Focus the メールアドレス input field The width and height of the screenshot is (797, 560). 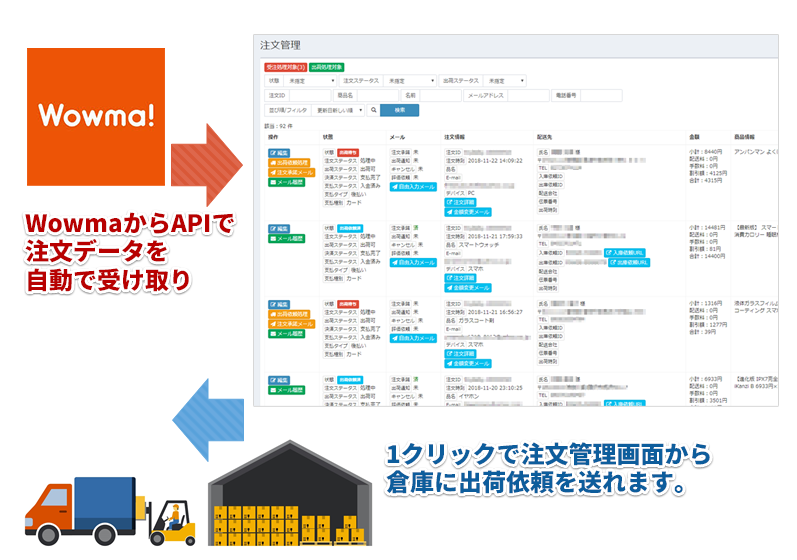[529, 96]
